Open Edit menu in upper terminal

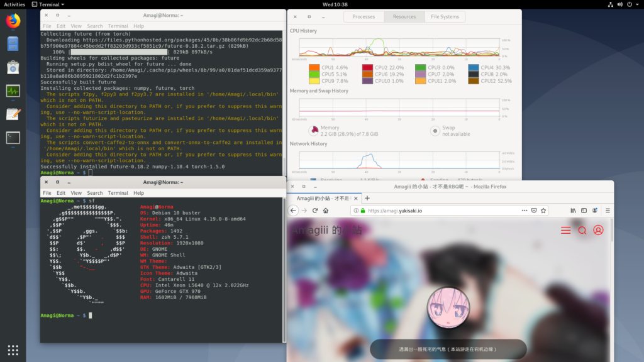(61, 26)
